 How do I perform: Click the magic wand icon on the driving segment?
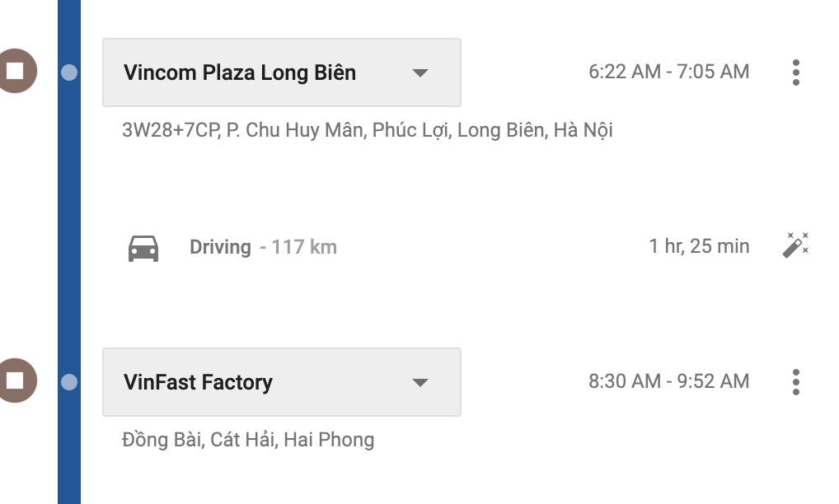point(795,245)
